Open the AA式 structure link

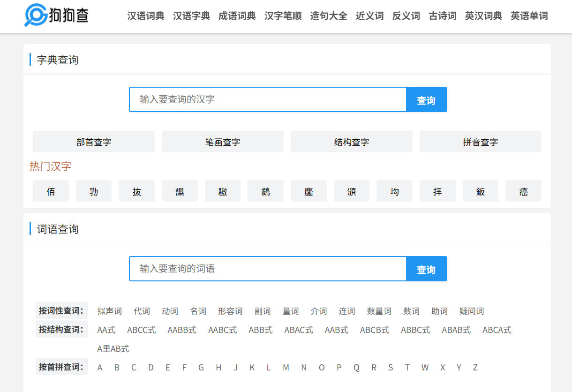106,330
